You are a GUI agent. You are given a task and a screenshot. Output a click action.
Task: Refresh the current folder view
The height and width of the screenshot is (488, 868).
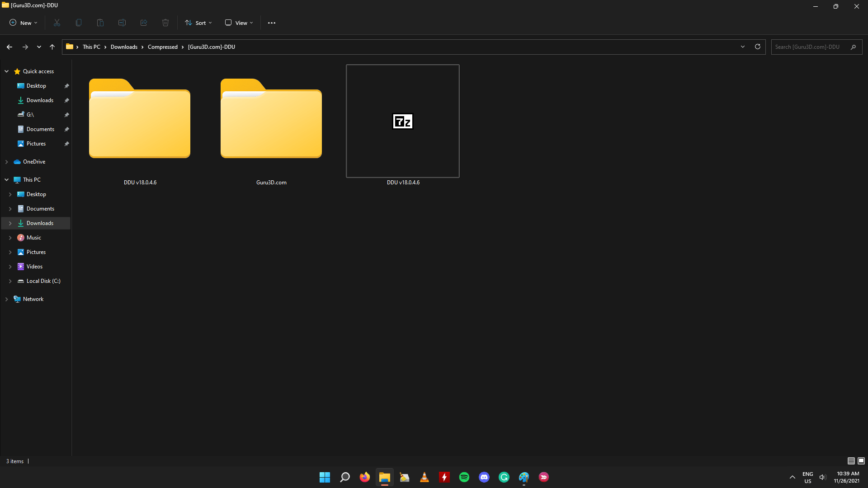tap(758, 47)
